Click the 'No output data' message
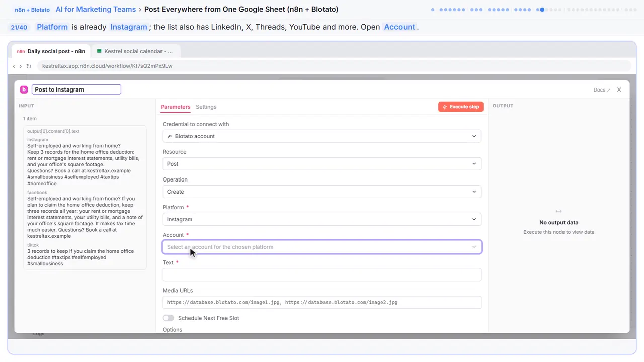The height and width of the screenshot is (362, 644). click(558, 222)
